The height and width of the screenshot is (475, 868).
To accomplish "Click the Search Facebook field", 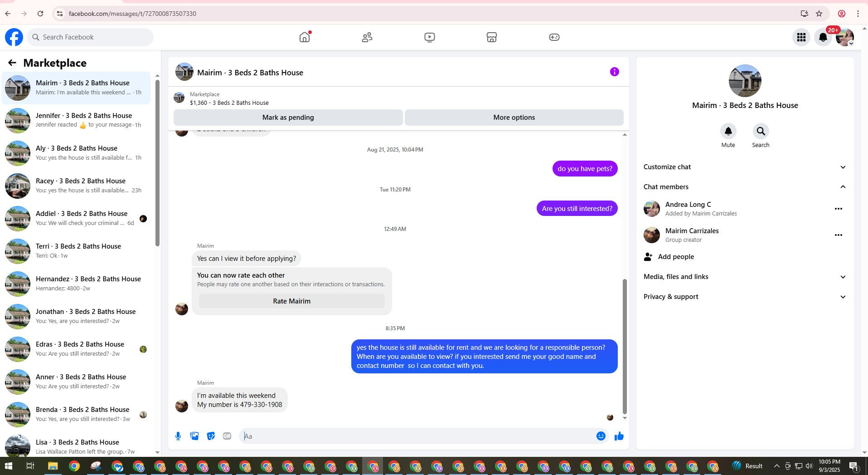I will (90, 37).
